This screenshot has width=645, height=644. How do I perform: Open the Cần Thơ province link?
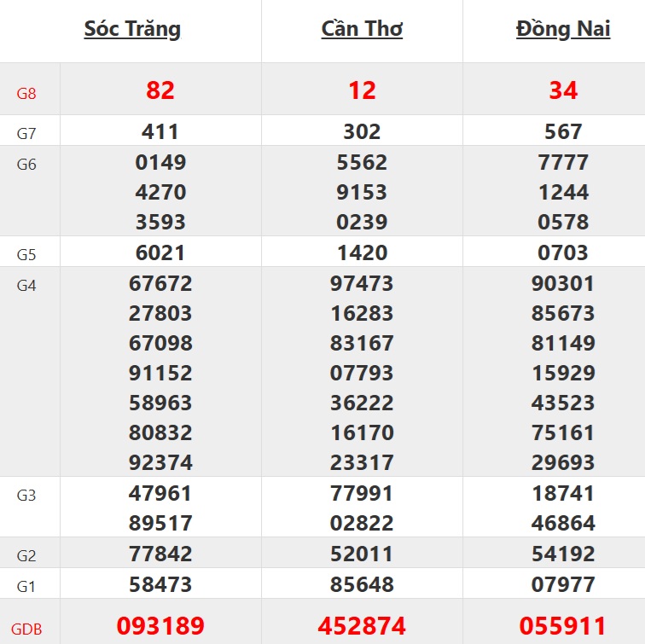point(362,29)
